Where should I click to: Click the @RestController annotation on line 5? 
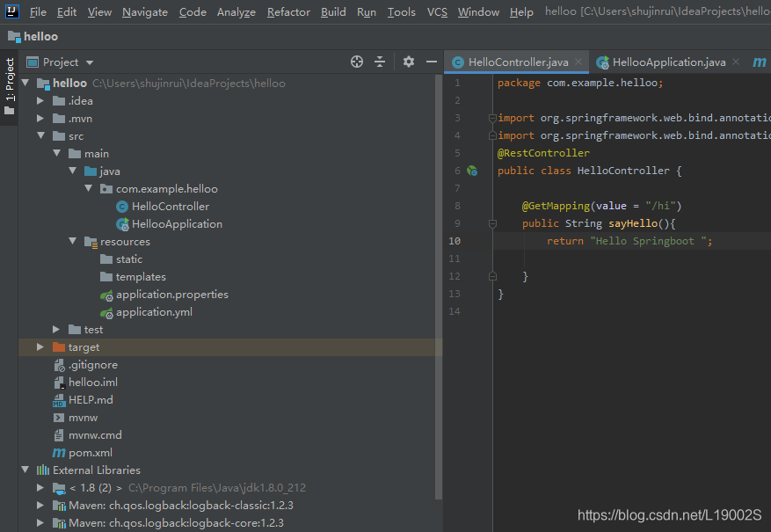543,153
